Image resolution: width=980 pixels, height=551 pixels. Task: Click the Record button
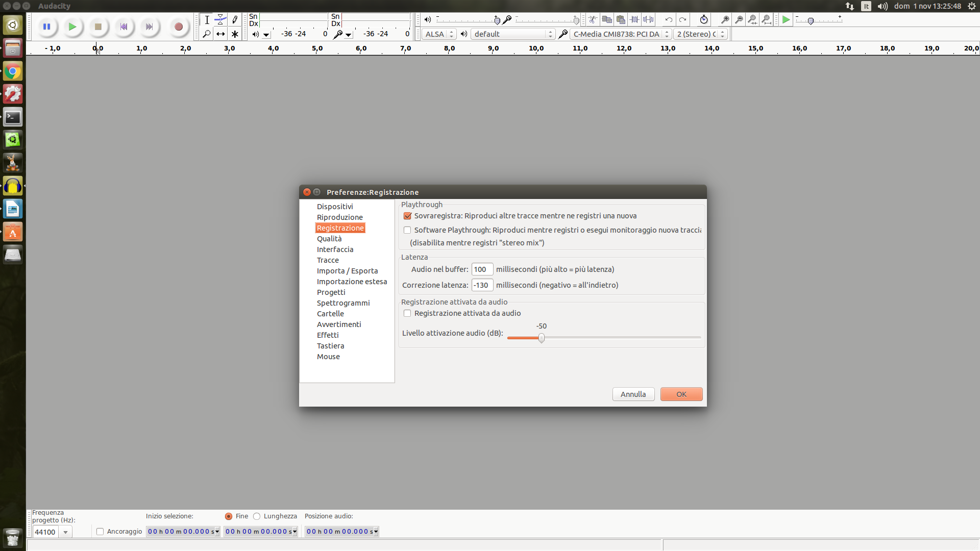coord(178,27)
